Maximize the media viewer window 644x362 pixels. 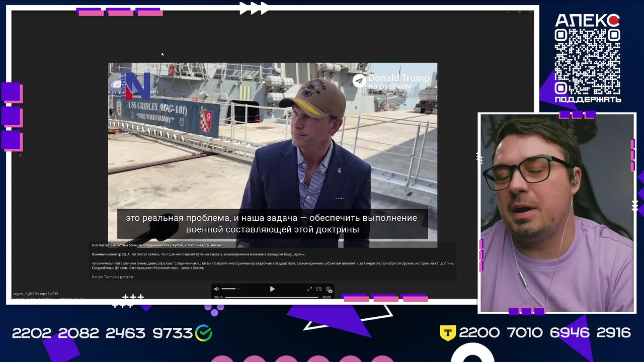click(x=519, y=12)
